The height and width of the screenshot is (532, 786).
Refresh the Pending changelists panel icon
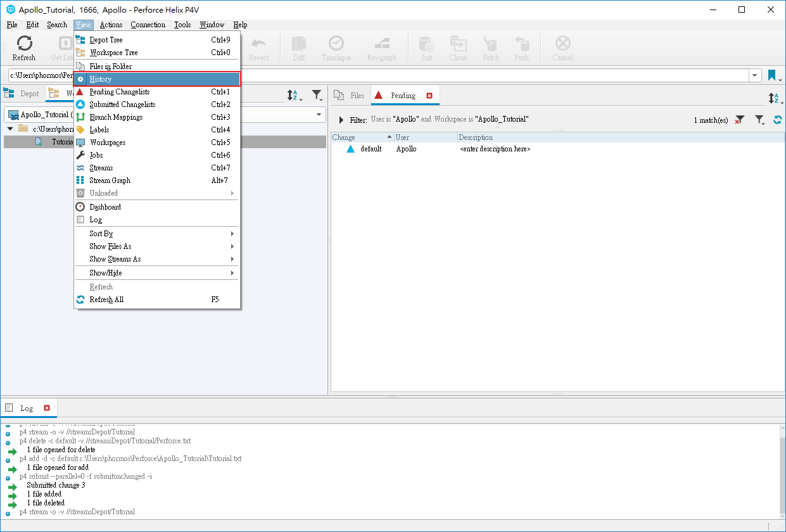(778, 119)
